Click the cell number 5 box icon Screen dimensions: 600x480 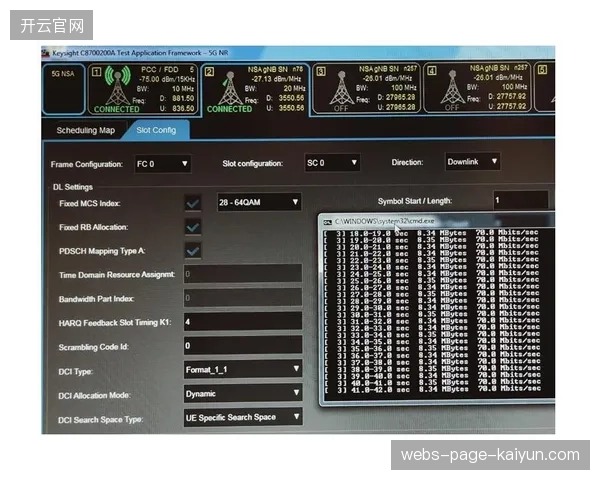[x=543, y=70]
